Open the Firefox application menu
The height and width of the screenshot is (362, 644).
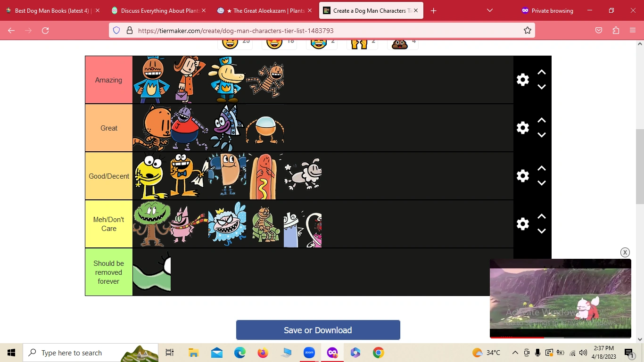(633, 30)
